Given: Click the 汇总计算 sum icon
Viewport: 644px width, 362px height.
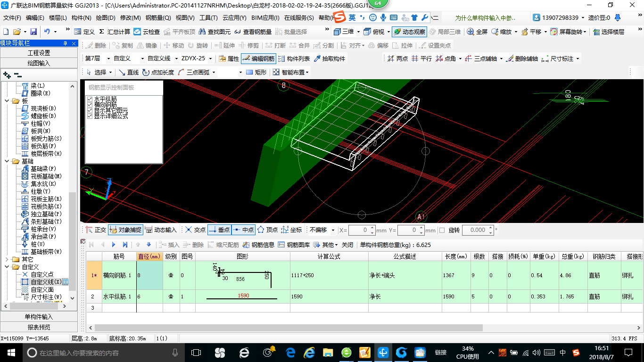Looking at the screenshot, I should click(101, 32).
